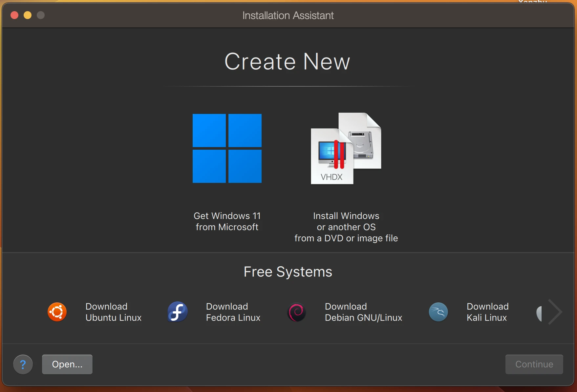The image size is (577, 392).
Task: Select Get Windows 11 from Microsoft
Action: pyautogui.click(x=227, y=221)
